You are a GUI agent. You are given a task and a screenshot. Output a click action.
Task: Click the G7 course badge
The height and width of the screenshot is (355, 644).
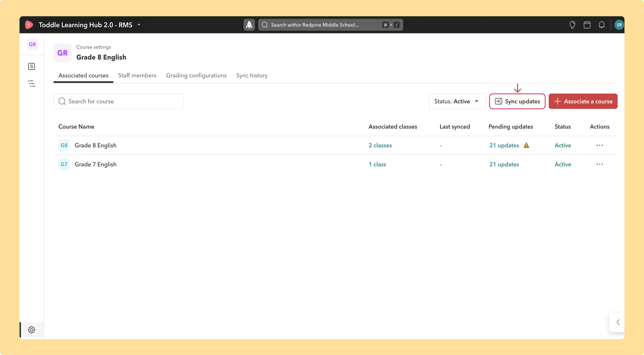(64, 164)
